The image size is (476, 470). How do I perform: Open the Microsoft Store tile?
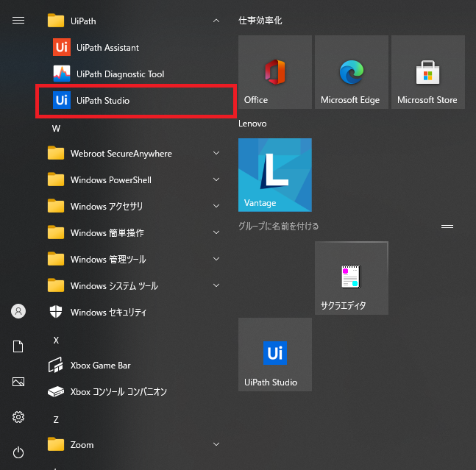(427, 72)
